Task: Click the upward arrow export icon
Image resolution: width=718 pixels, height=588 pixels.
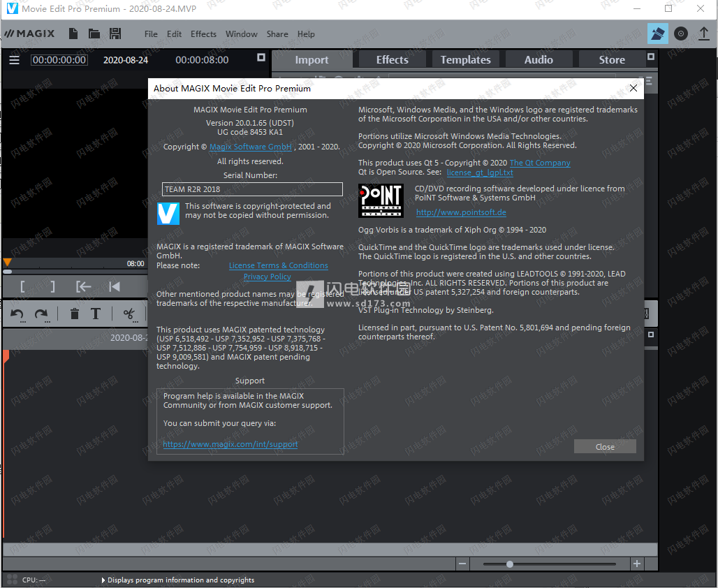Action: (x=704, y=34)
